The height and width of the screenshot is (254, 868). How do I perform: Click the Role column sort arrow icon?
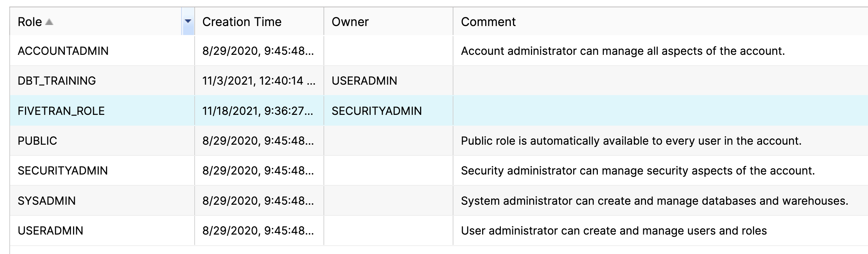point(49,22)
